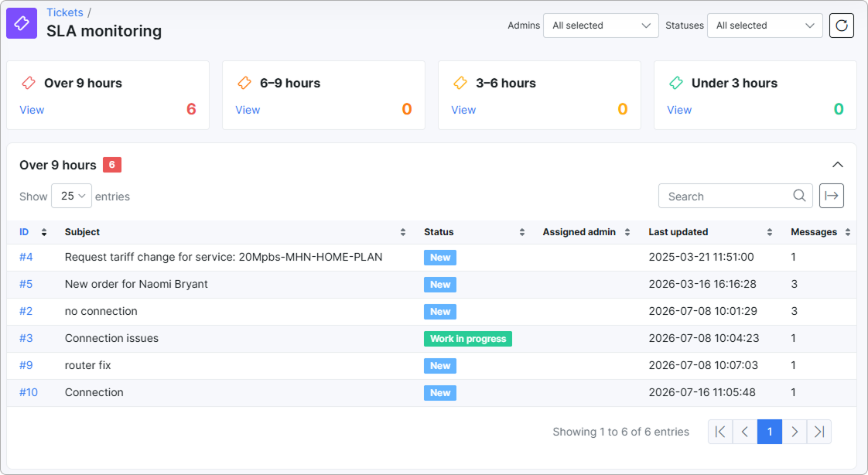This screenshot has height=475, width=868.
Task: Click the purple Tickets module icon
Action: click(x=22, y=23)
